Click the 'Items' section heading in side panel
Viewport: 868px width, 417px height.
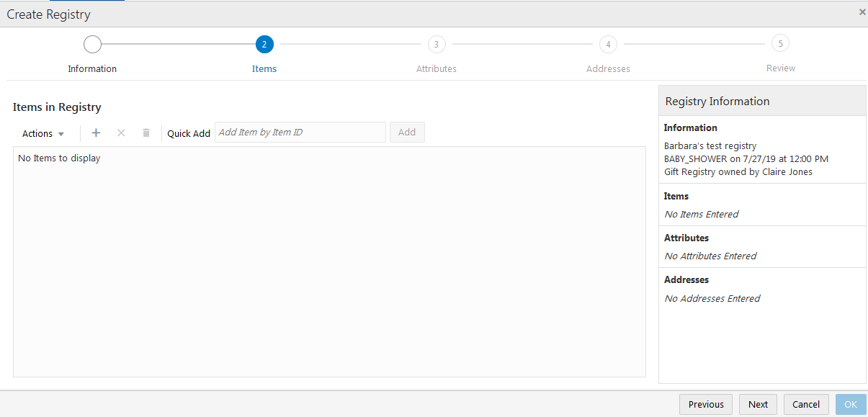pyautogui.click(x=676, y=196)
